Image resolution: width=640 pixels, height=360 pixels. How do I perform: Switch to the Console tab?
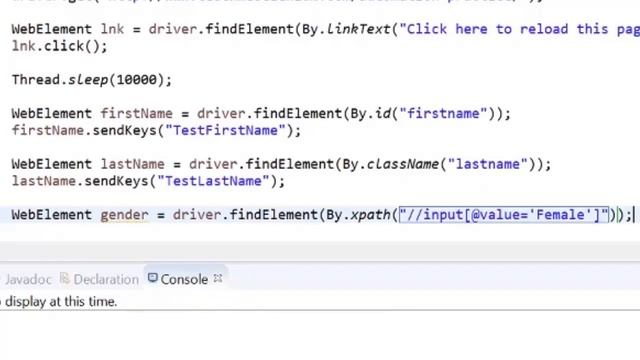(x=184, y=279)
